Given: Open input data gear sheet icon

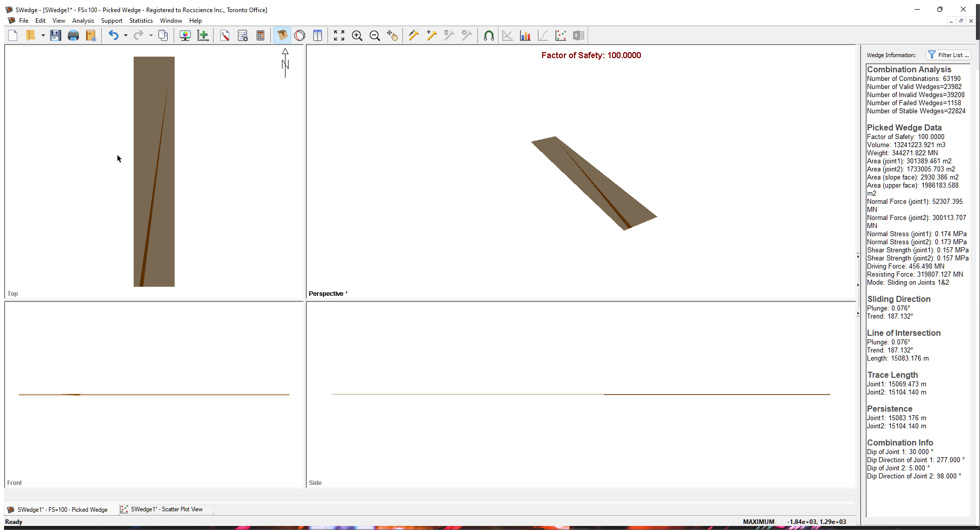Looking at the screenshot, I should tap(243, 35).
